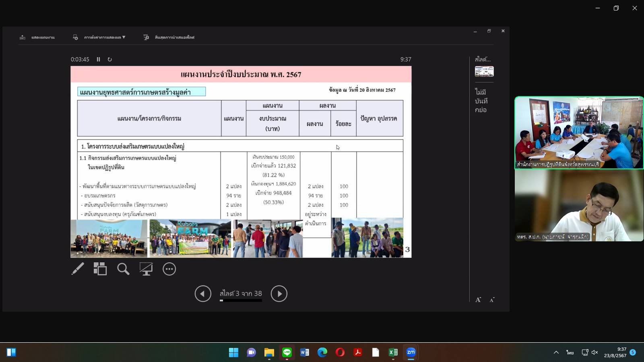The height and width of the screenshot is (362, 644).
Task: Open notification badge showing 5
Action: pyautogui.click(x=633, y=352)
